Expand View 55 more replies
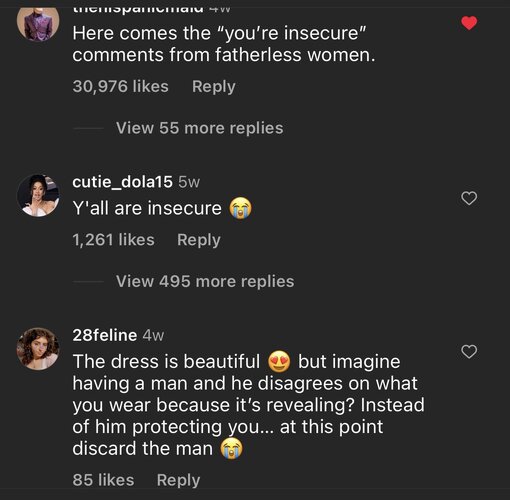Viewport: 510px width, 500px height. click(200, 128)
